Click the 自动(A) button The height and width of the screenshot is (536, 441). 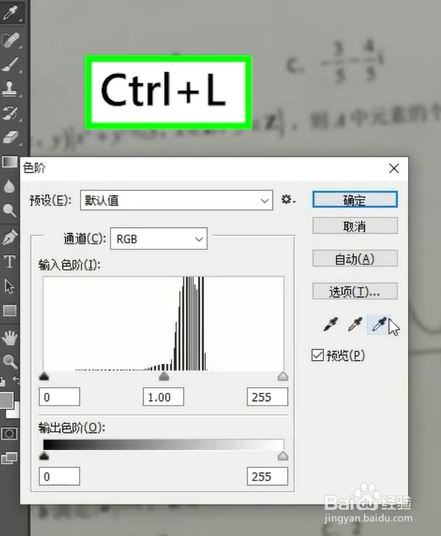355,259
